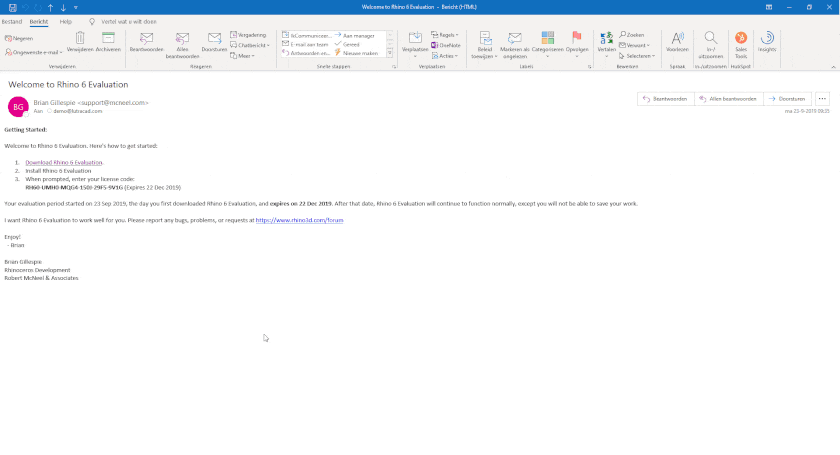Click the ribbon display options icon in the title bar
The image size is (840, 455).
769,8
